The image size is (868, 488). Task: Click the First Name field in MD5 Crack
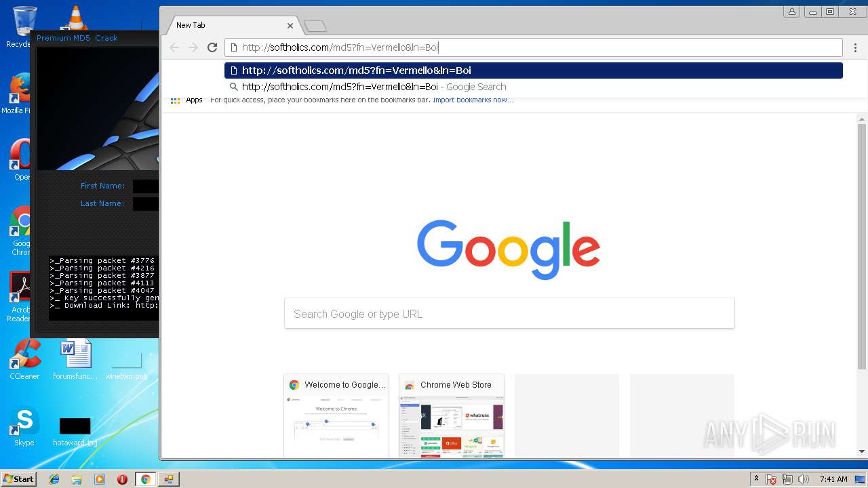point(146,186)
